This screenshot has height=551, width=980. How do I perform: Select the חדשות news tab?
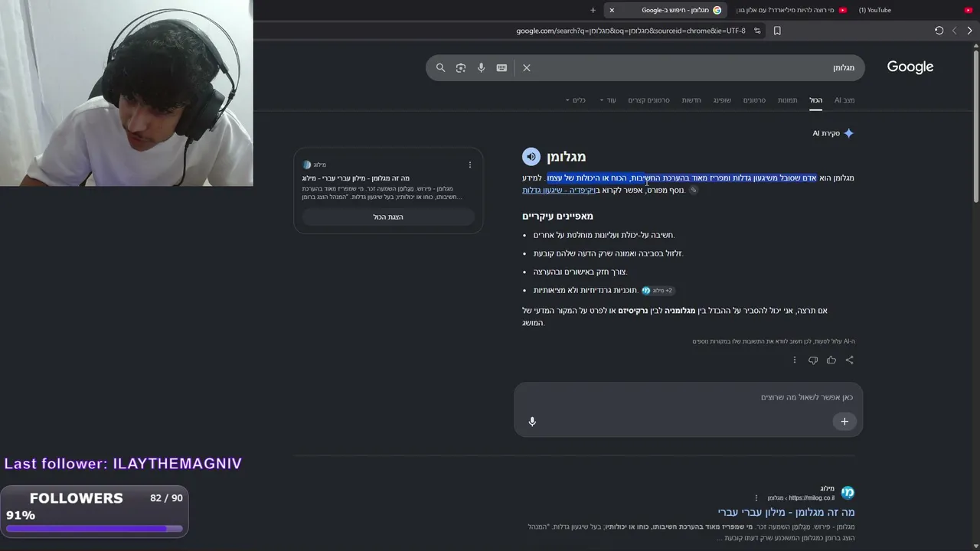(691, 100)
